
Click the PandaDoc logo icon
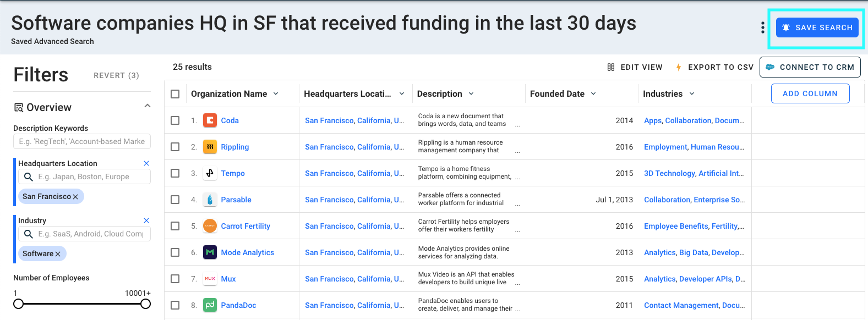tap(210, 305)
